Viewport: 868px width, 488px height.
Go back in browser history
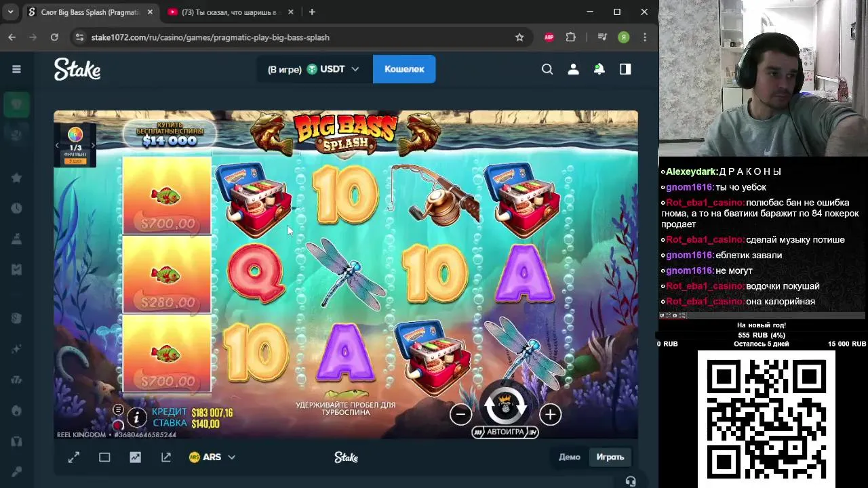(12, 37)
